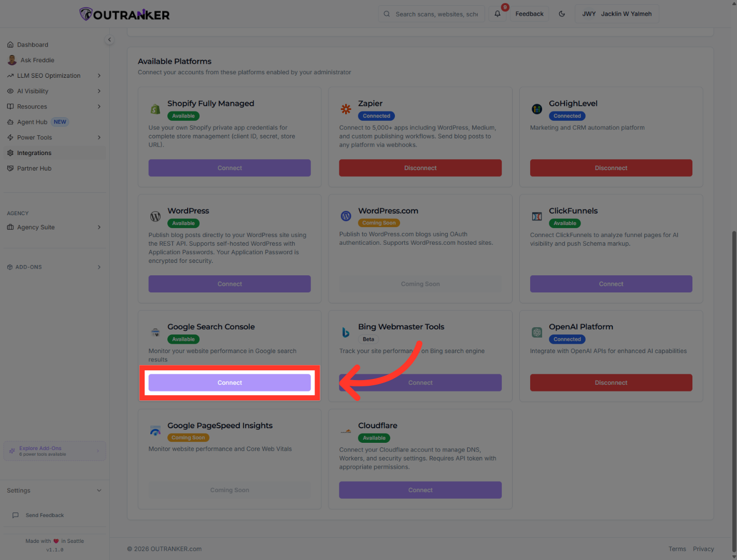
Task: Connect Bing Webmaster Tools
Action: (420, 383)
